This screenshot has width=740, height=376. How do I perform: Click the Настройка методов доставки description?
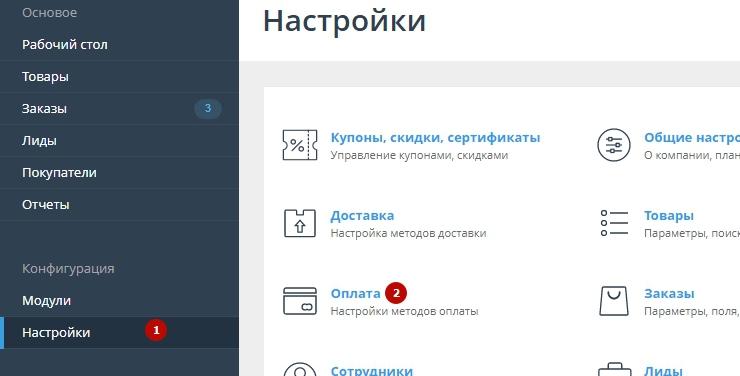408,233
